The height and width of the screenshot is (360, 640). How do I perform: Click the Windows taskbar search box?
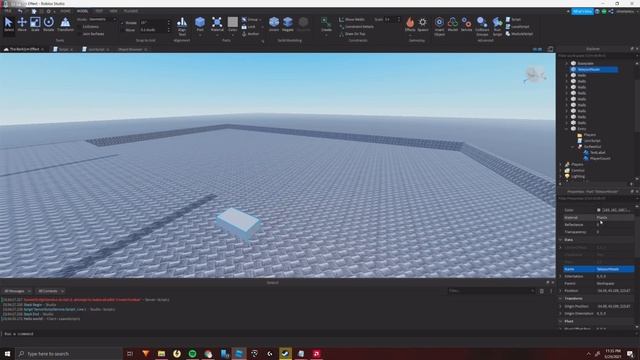[69, 353]
